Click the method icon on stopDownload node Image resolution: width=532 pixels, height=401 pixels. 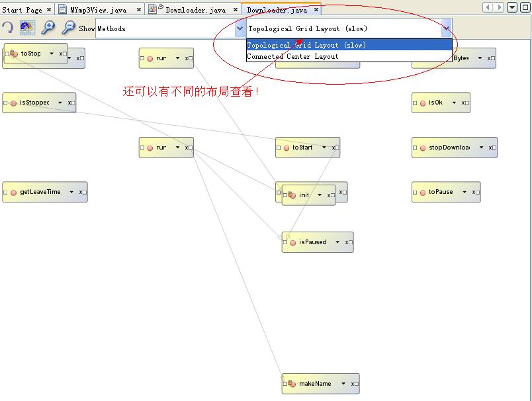(x=423, y=148)
